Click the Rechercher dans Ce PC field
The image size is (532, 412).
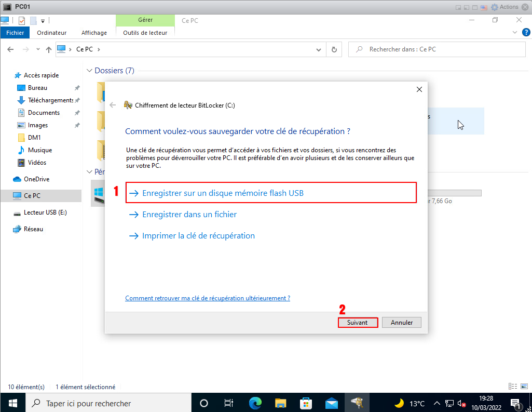point(441,49)
